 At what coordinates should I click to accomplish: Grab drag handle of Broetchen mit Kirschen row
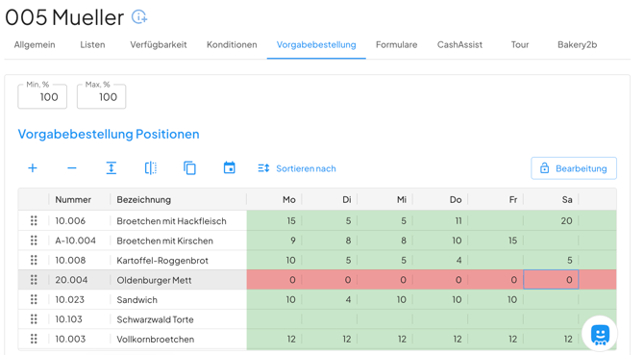(x=34, y=241)
